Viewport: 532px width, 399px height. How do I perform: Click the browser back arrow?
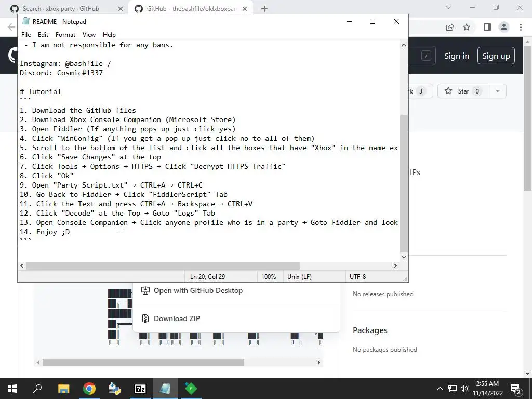point(11,27)
